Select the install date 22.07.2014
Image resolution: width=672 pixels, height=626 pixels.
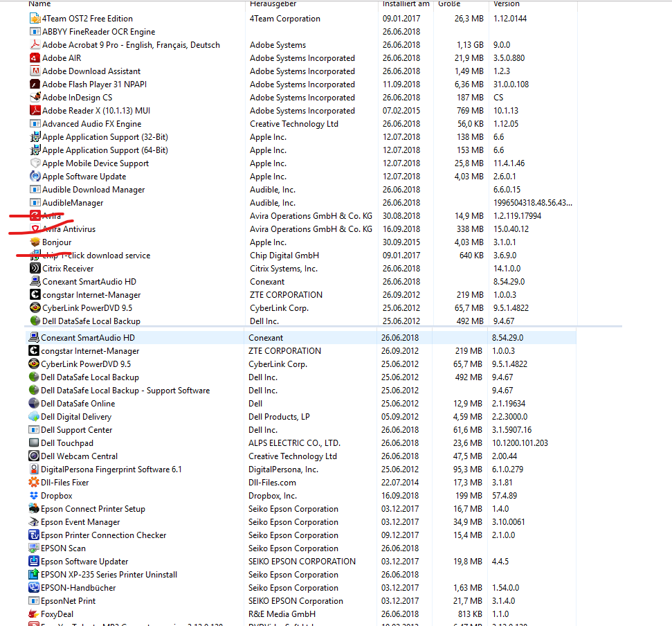click(x=400, y=483)
